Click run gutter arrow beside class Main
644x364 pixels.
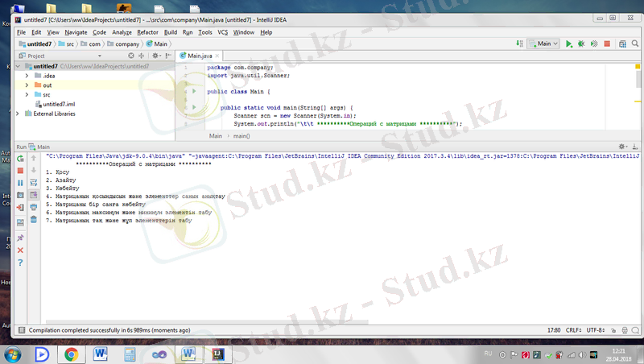tap(194, 91)
